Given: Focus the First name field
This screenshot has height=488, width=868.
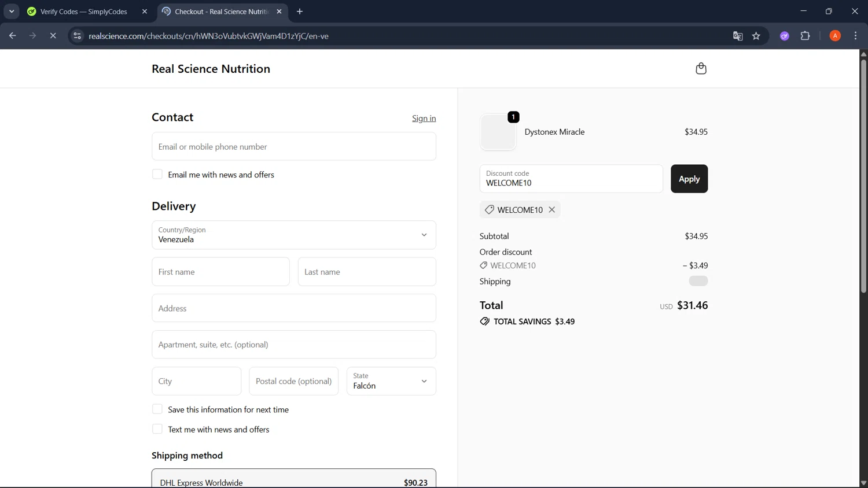Looking at the screenshot, I should (221, 272).
